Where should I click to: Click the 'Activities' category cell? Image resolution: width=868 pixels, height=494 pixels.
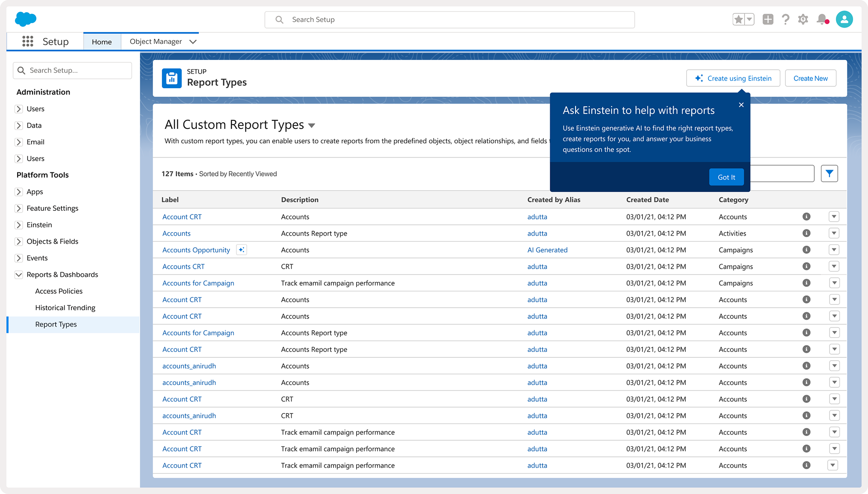[x=732, y=233]
